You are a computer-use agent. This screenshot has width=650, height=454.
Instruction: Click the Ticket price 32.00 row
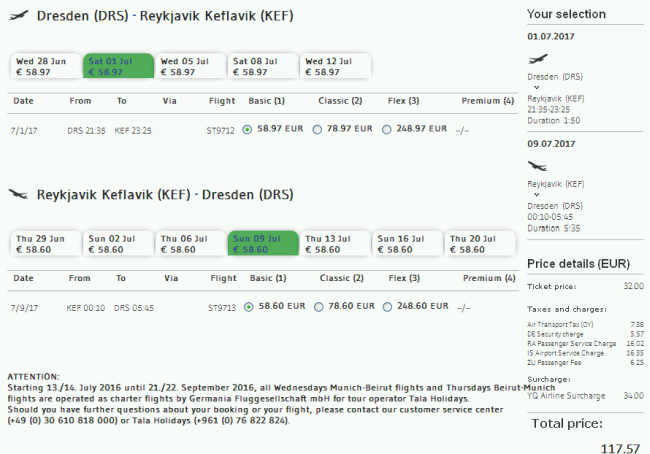click(x=585, y=286)
